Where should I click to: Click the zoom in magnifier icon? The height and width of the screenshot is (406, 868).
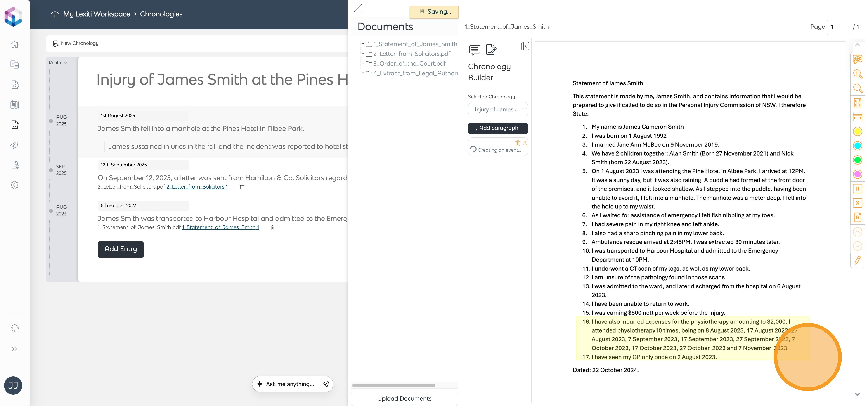(x=857, y=74)
